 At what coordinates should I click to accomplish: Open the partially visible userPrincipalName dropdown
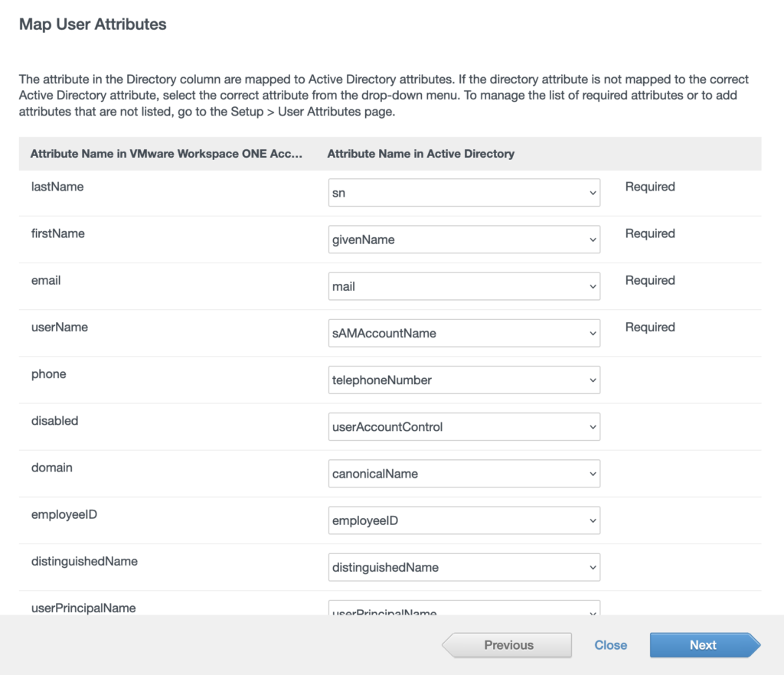click(x=463, y=608)
